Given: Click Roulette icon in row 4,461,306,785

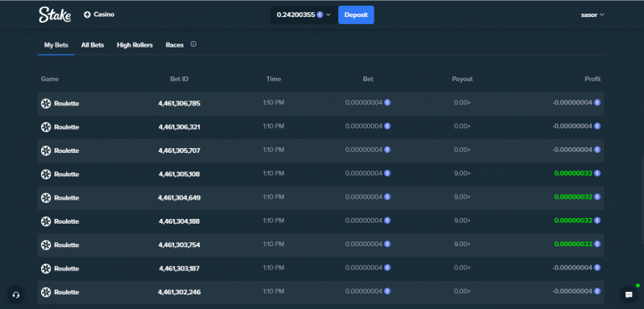Looking at the screenshot, I should pyautogui.click(x=46, y=104).
